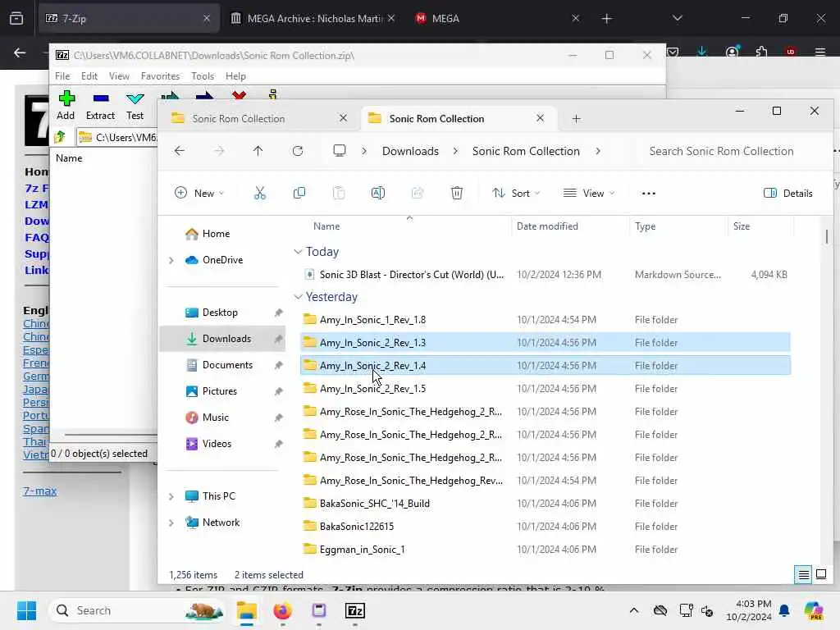Switch to MEGA Firefox tab
Viewport: 840px width, 630px height.
tap(496, 18)
